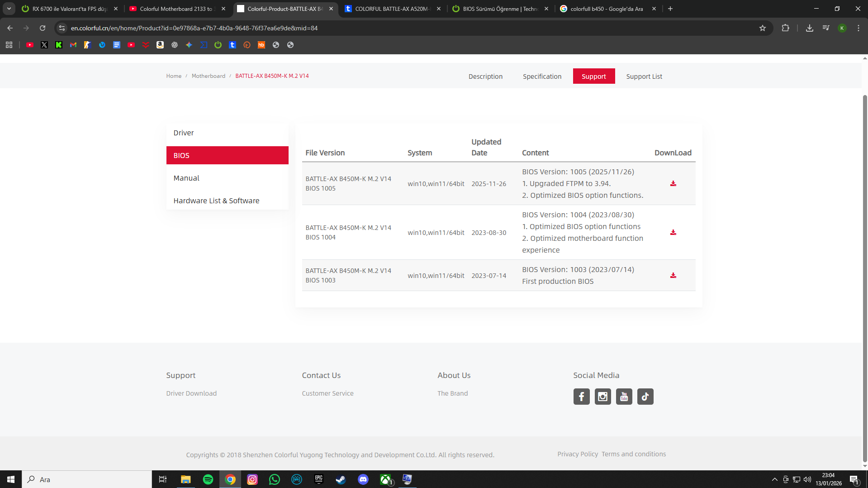Open volume control in system tray

coord(807,479)
